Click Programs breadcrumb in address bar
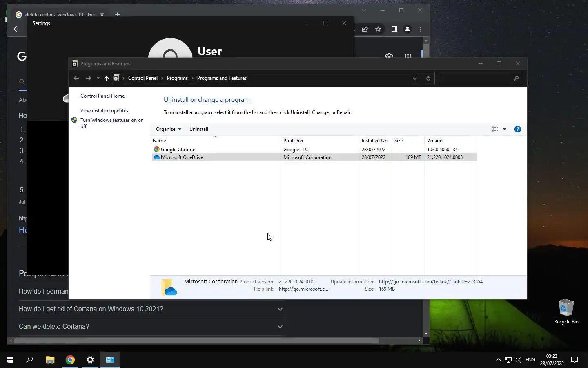Image resolution: width=588 pixels, height=368 pixels. tap(177, 78)
